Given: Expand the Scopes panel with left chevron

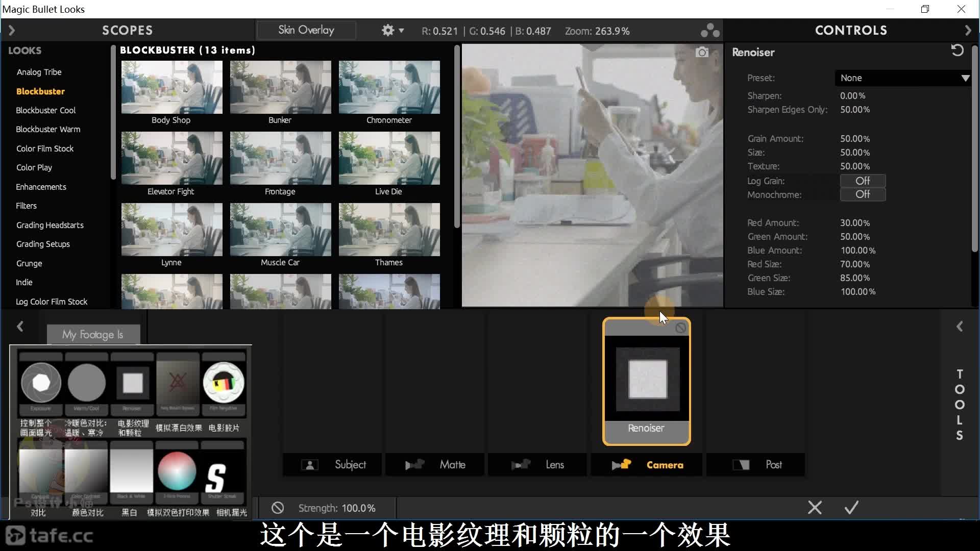Looking at the screenshot, I should click(12, 31).
